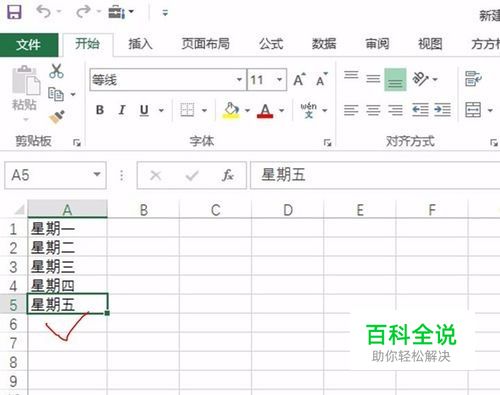
Task: Open the font color dropdown arrow
Action: (282, 110)
